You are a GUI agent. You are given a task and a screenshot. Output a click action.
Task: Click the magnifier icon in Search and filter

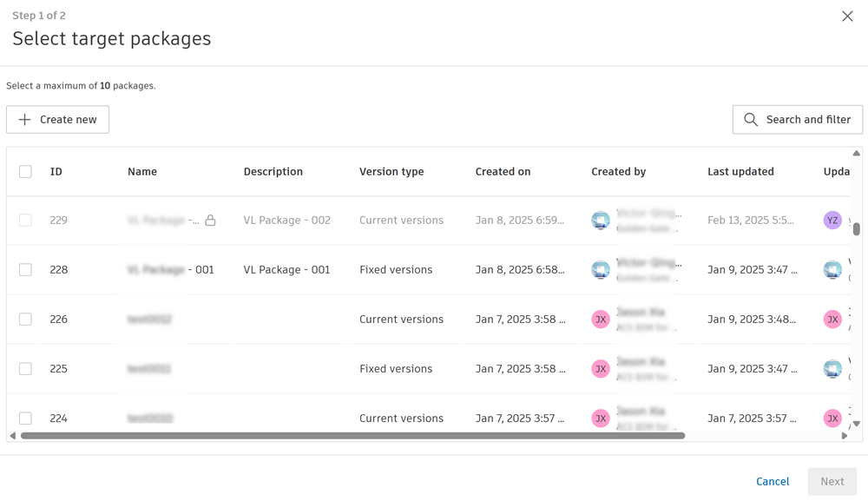[x=751, y=120]
